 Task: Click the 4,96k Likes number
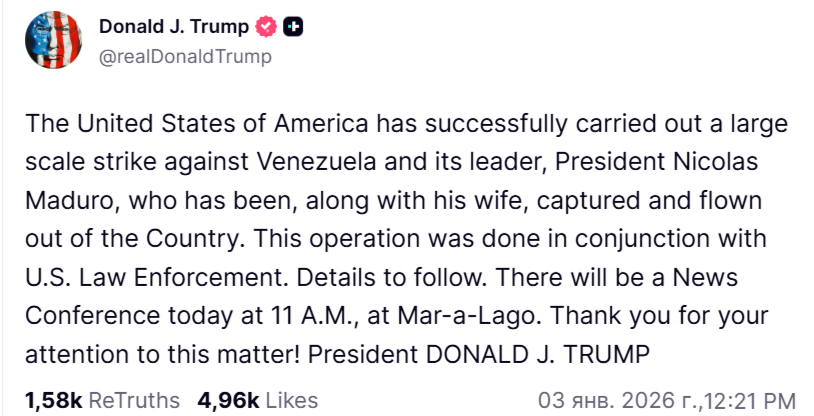coord(228,400)
